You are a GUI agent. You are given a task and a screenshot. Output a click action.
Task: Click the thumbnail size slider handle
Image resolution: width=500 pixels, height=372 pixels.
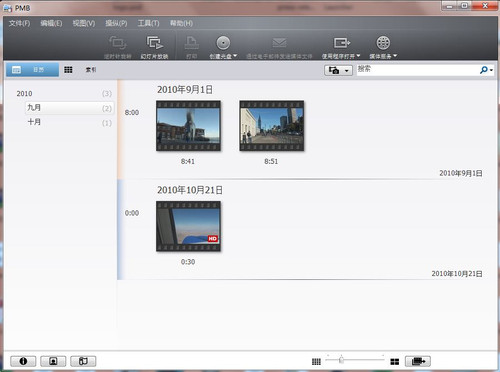[341, 360]
